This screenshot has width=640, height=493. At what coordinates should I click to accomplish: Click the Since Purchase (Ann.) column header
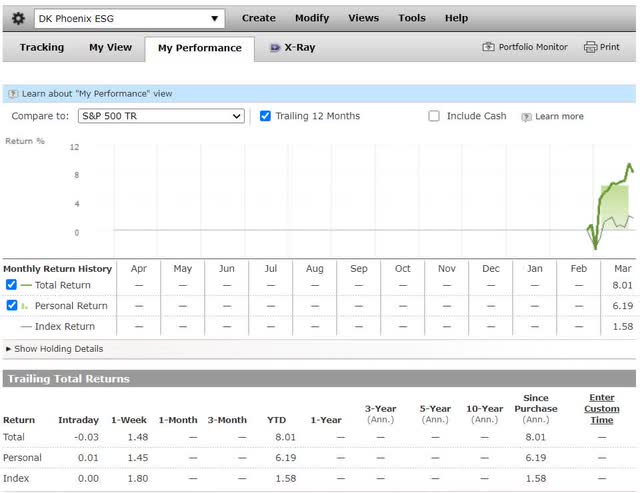(536, 409)
